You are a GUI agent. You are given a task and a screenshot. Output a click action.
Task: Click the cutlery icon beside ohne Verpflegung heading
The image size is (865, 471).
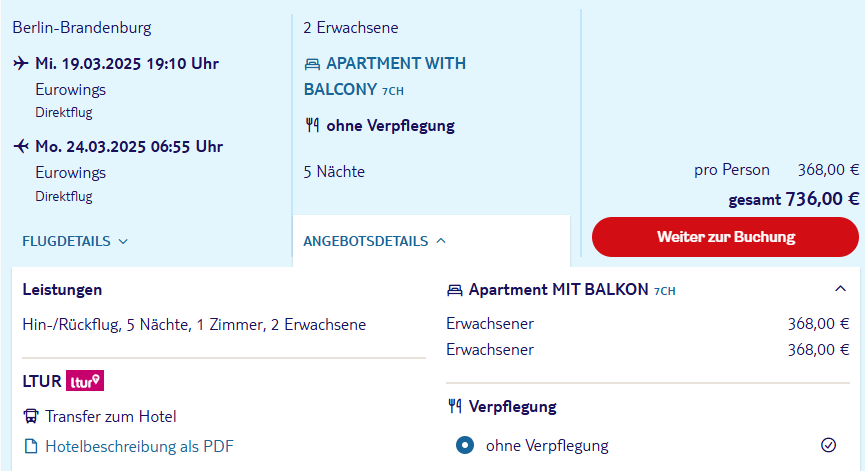pyautogui.click(x=312, y=126)
